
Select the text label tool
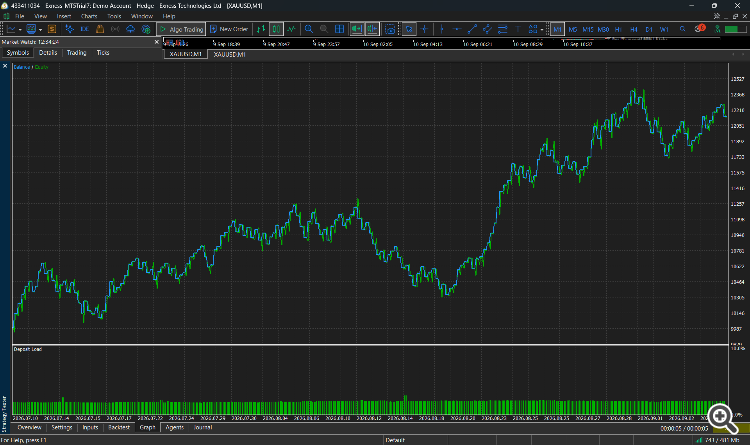tap(518, 29)
